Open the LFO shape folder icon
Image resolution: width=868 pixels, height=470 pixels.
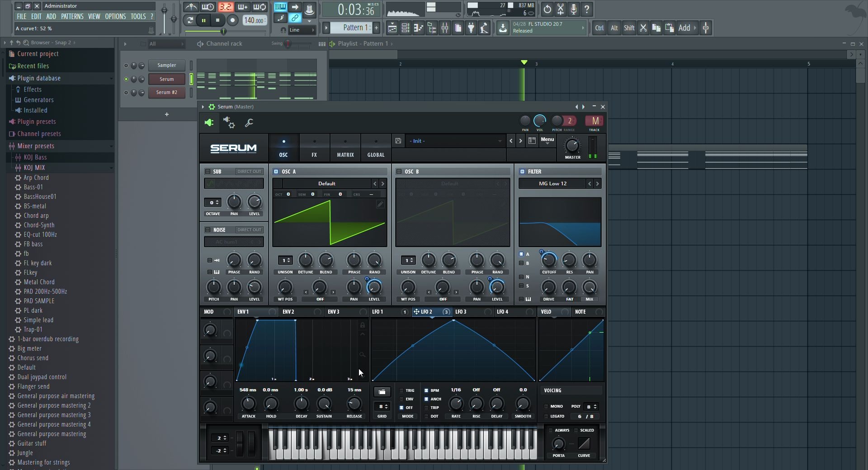pos(382,392)
